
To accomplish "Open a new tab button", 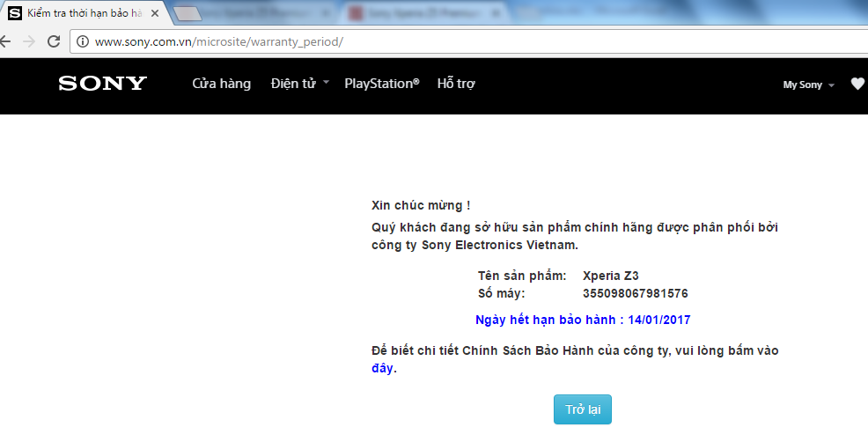I will [x=188, y=13].
